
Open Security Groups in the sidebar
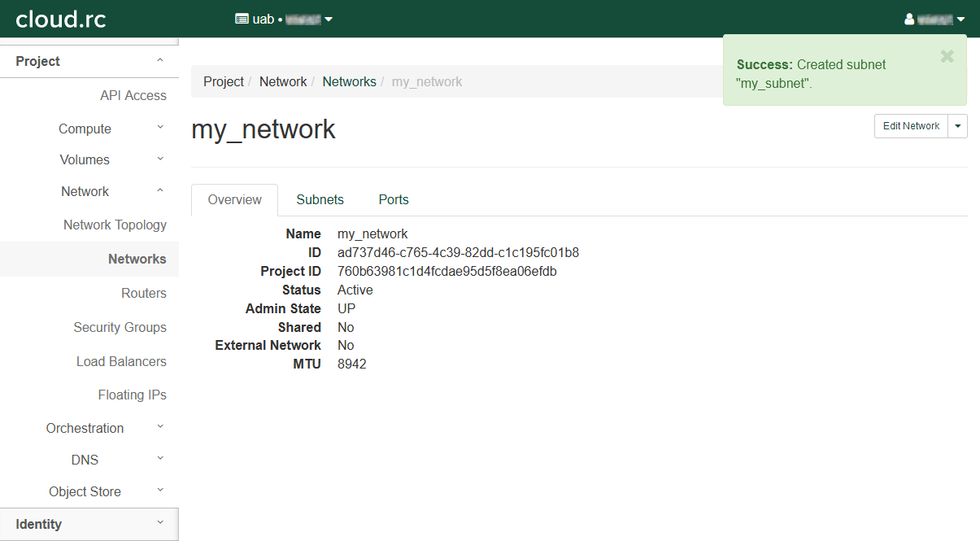coord(120,327)
